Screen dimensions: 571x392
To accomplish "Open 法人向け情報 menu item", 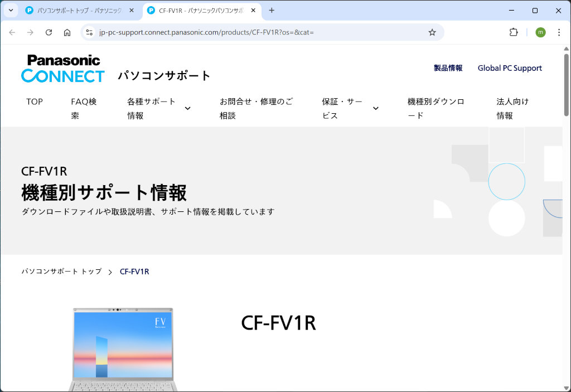I will (x=512, y=109).
